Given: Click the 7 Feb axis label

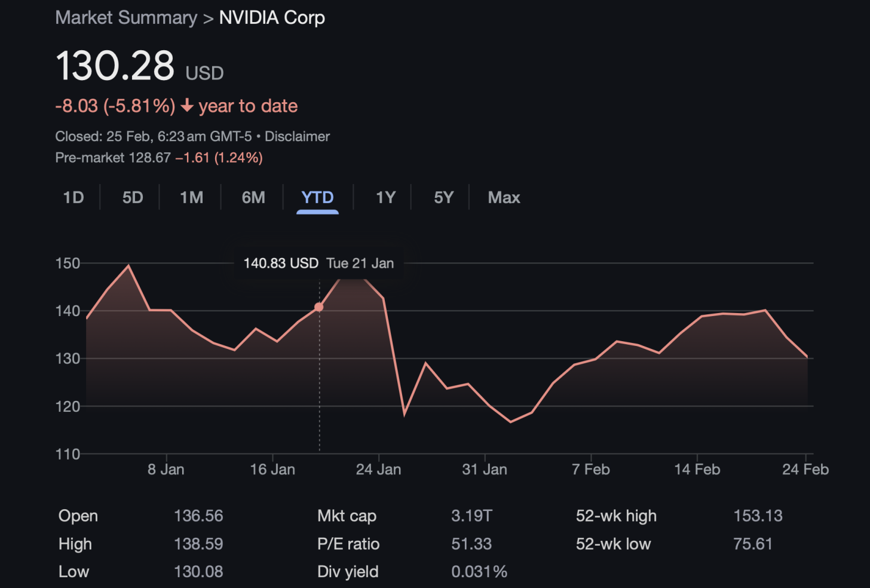Looking at the screenshot, I should coord(591,470).
